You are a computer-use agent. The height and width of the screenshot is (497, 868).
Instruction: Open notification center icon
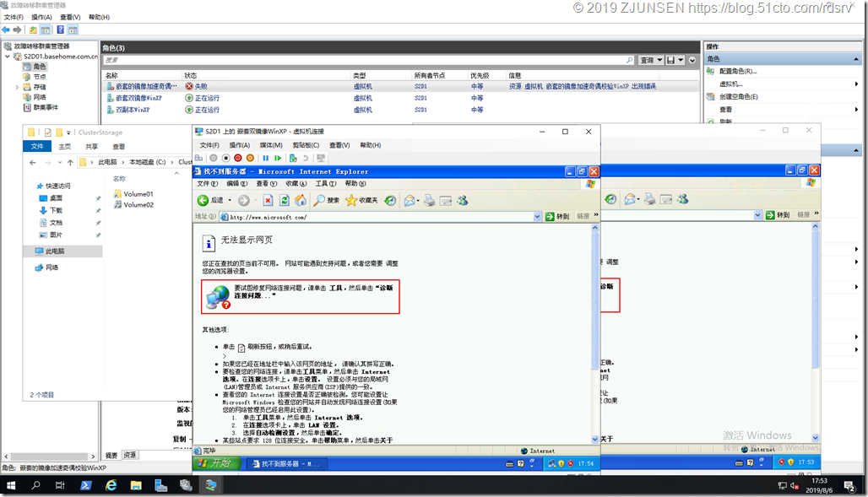coord(849,485)
